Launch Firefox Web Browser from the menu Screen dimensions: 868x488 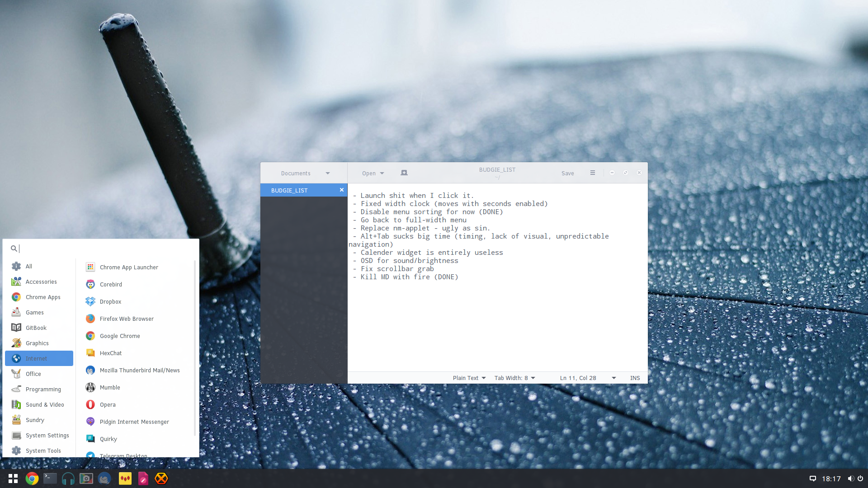click(136, 319)
